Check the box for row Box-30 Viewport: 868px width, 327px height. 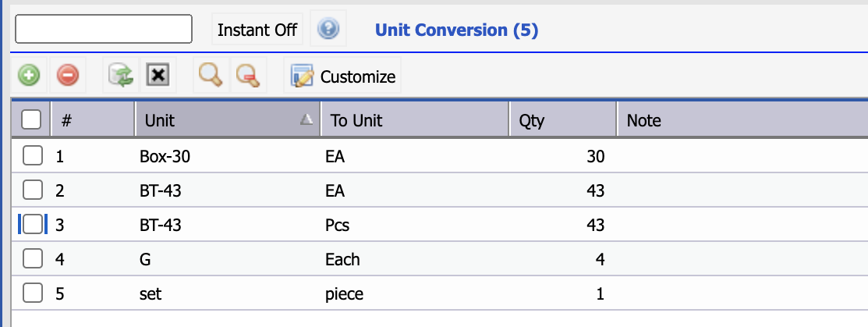pos(33,157)
